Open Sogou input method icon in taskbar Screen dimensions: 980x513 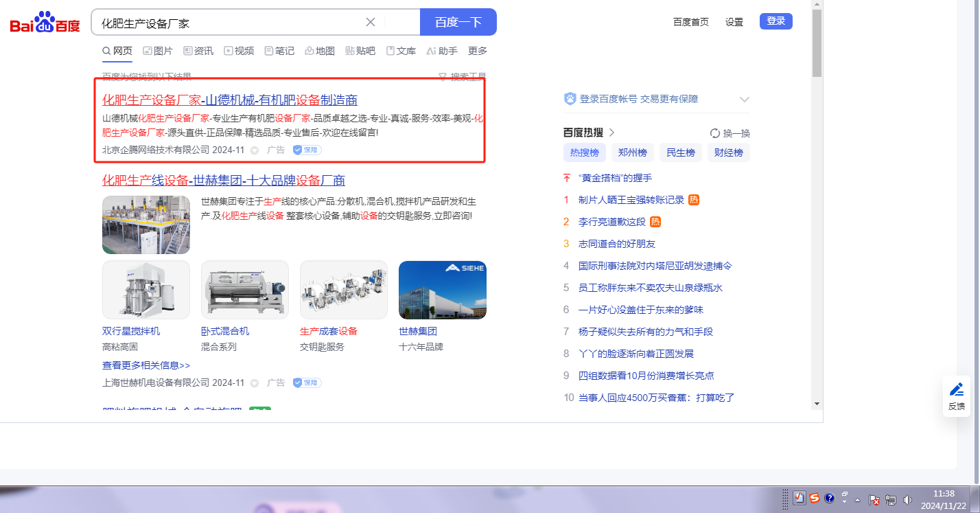point(815,498)
